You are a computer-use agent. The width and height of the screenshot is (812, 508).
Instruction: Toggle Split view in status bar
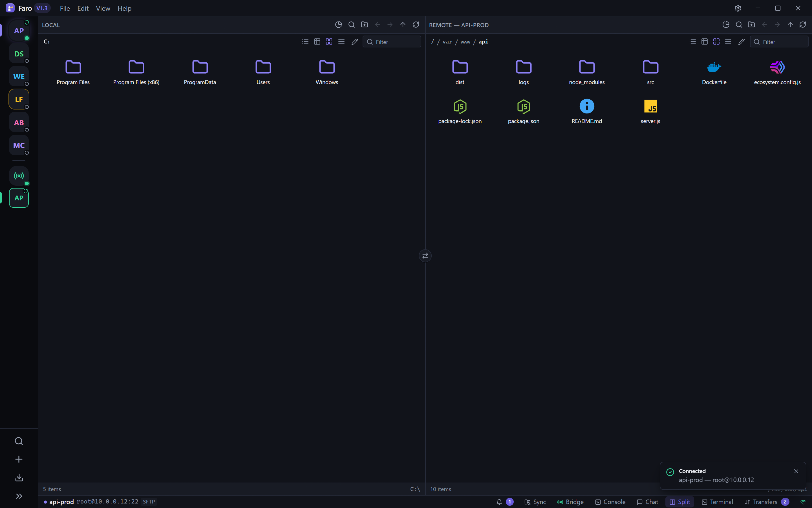coord(680,502)
